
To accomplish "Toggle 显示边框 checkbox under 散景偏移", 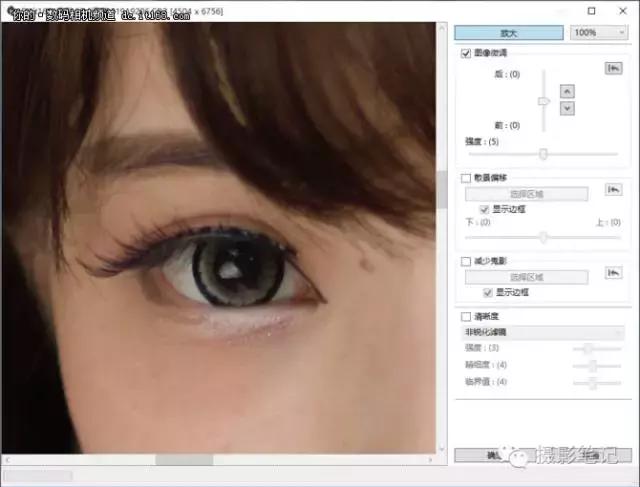I will 484,209.
